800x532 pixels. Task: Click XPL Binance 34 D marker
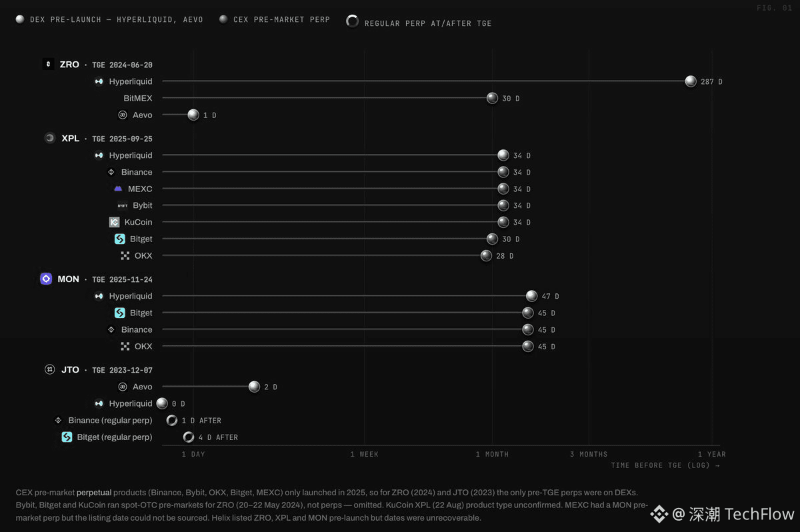coord(503,172)
